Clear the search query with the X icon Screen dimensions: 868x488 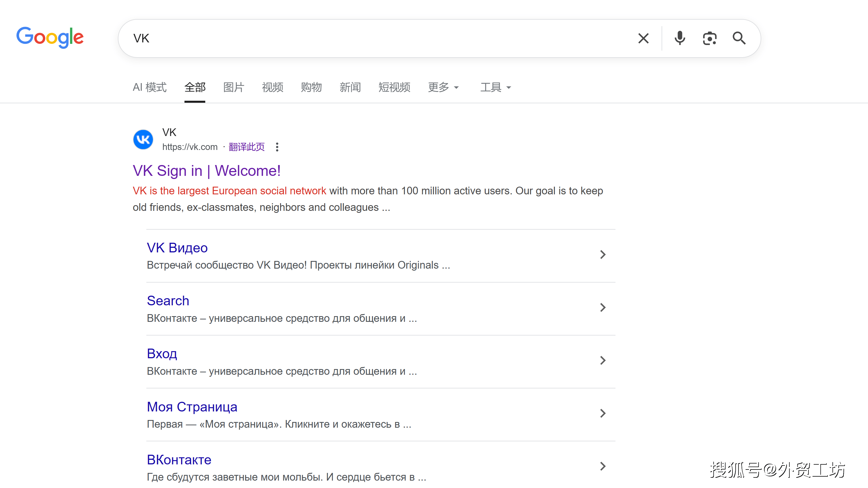643,38
